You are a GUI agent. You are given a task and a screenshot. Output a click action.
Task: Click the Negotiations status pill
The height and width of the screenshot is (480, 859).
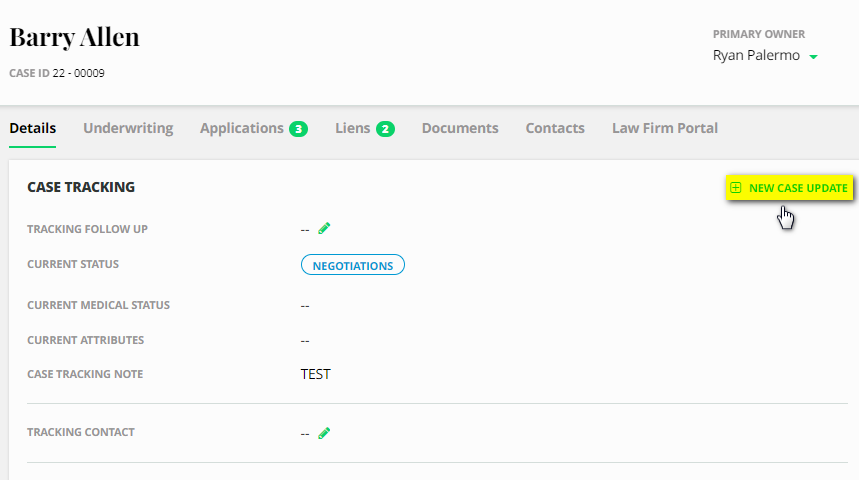353,264
